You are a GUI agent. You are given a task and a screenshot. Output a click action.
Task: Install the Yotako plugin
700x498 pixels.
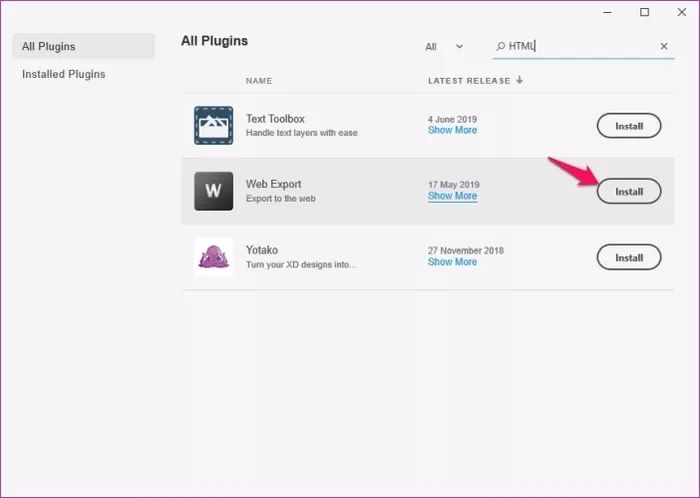coord(628,257)
